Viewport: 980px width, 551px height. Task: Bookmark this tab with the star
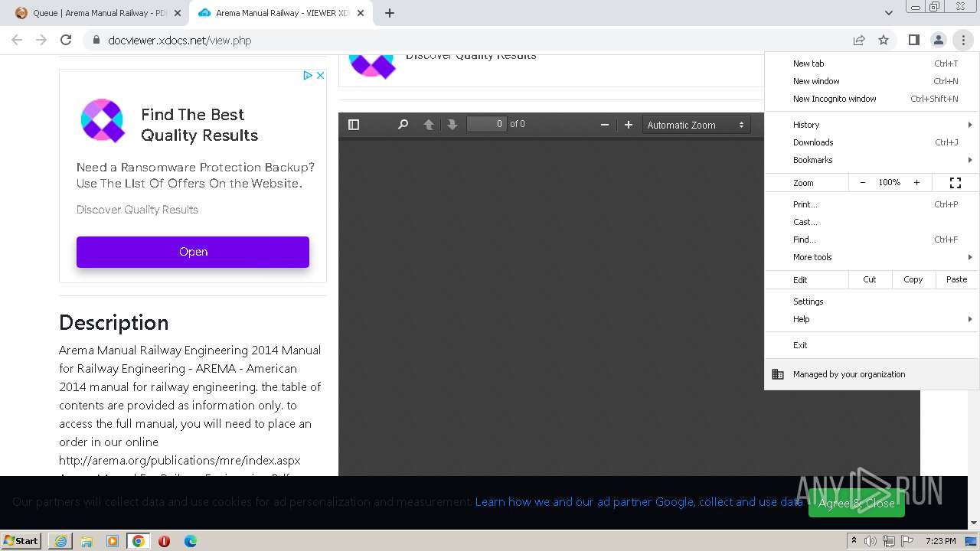884,40
